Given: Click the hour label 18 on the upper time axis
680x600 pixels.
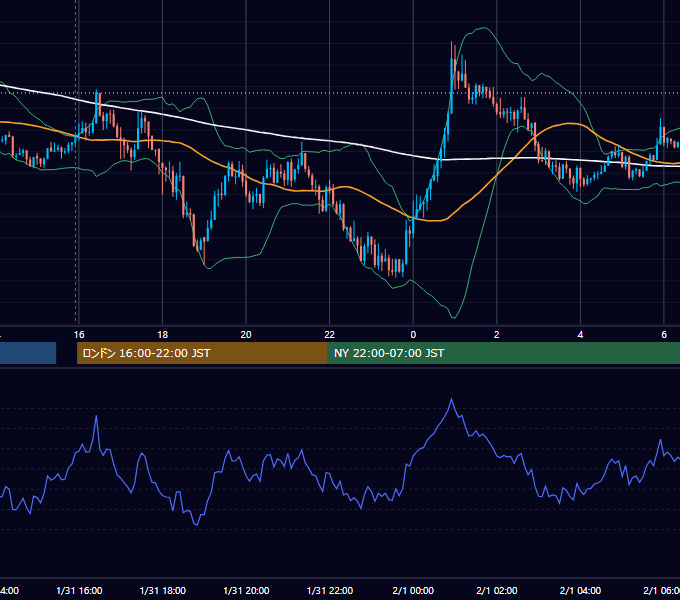Looking at the screenshot, I should click(163, 335).
